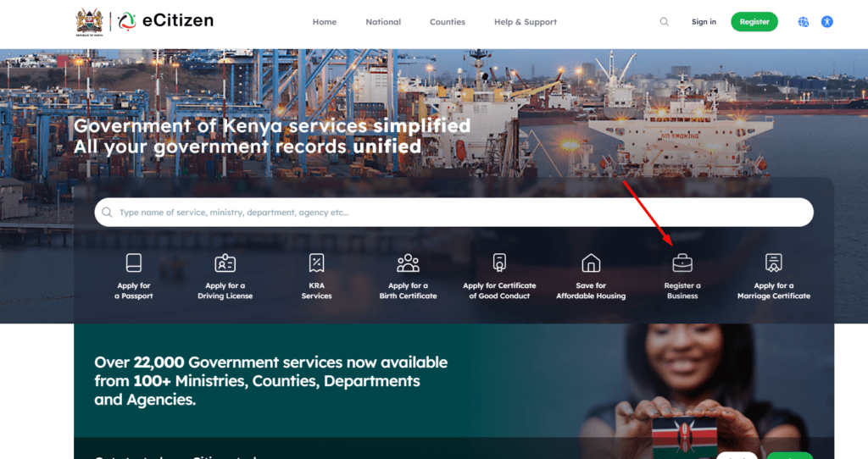Click the magnifier icon inside the search bar
The image size is (868, 459).
107,213
